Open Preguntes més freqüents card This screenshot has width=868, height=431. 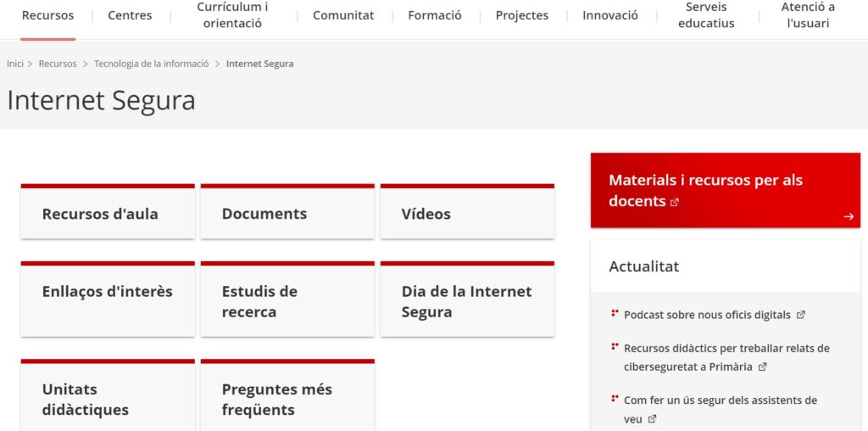click(x=287, y=398)
